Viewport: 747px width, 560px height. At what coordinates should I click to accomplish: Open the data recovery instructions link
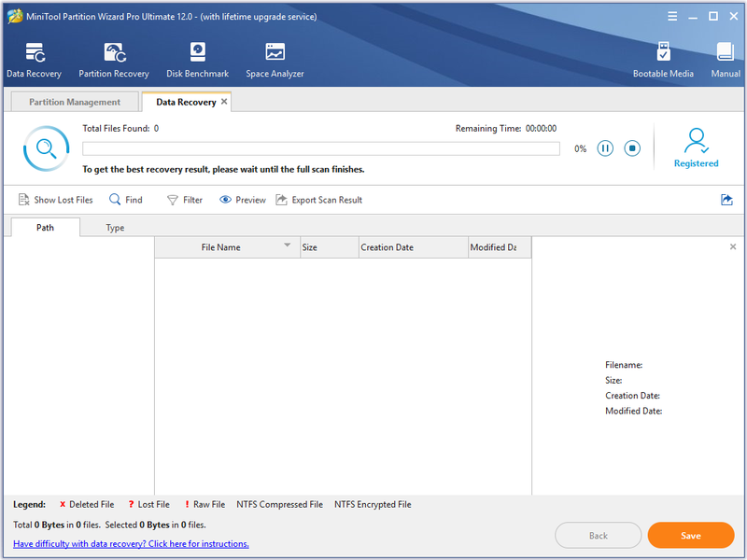point(131,544)
